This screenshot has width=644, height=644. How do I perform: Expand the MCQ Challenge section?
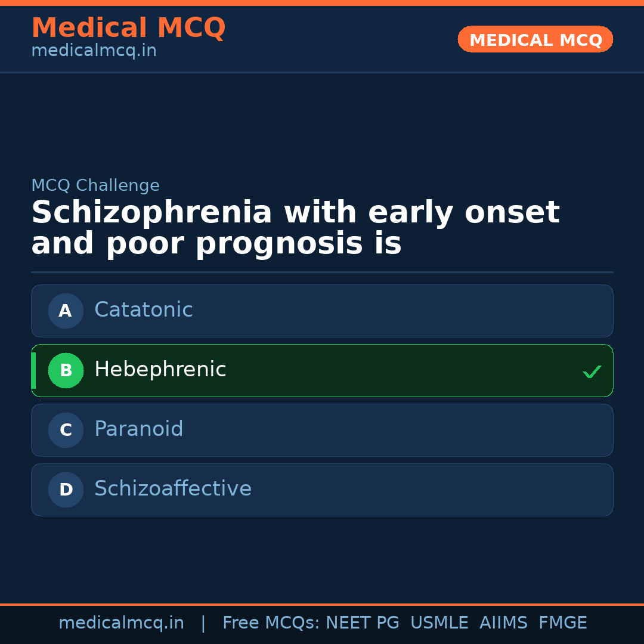95,185
